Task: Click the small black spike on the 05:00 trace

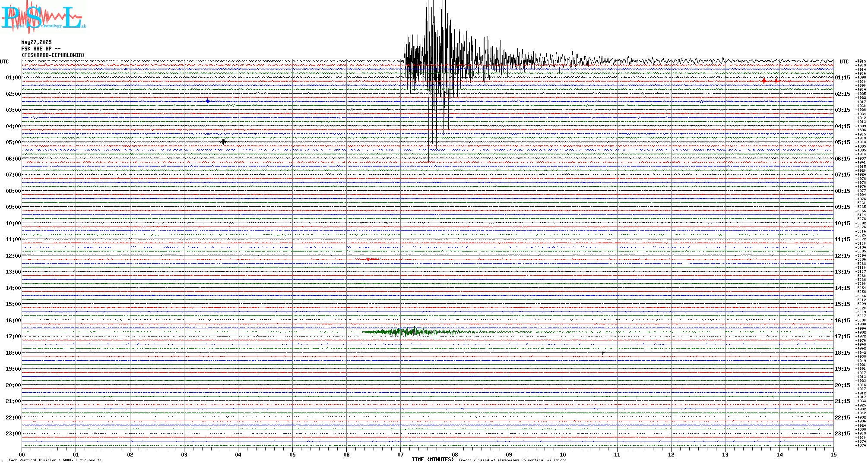Action: click(x=223, y=142)
